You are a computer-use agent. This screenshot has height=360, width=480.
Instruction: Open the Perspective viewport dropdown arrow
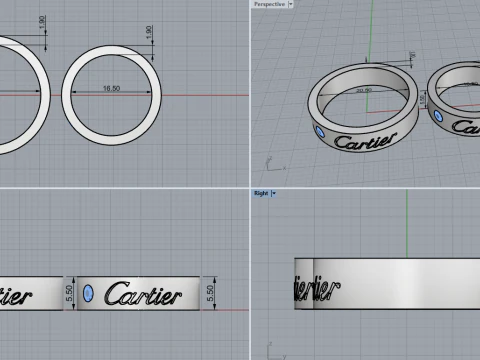pos(291,4)
